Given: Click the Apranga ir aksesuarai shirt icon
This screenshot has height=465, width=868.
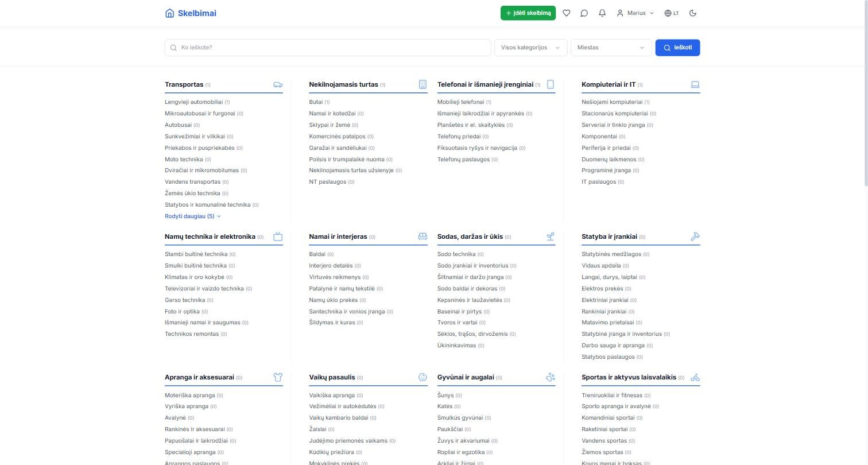Looking at the screenshot, I should [278, 377].
